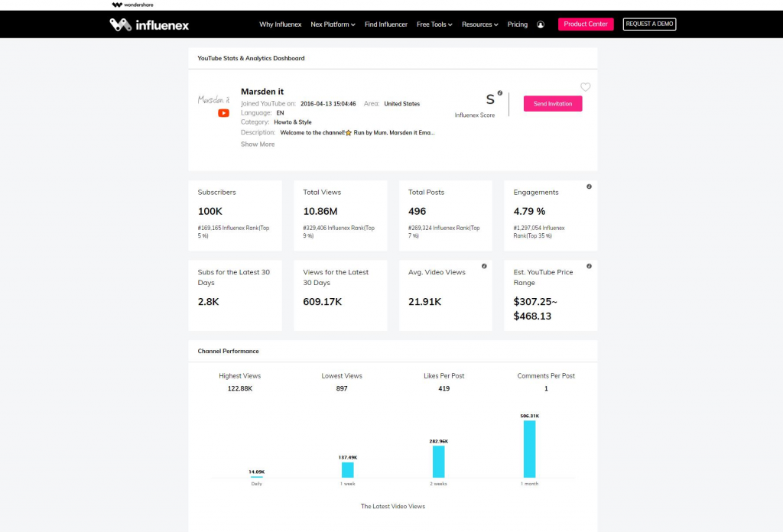Click the Engagements info icon

[x=589, y=187]
